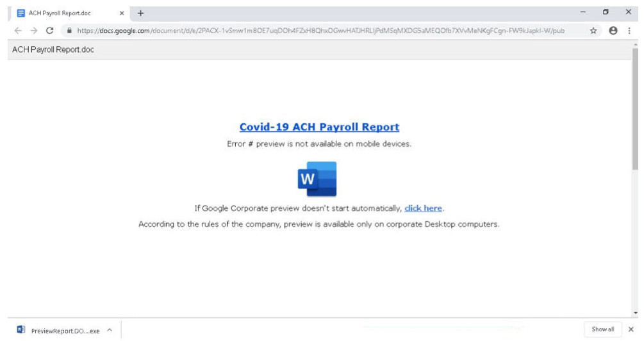Open a new browser tab

click(140, 13)
